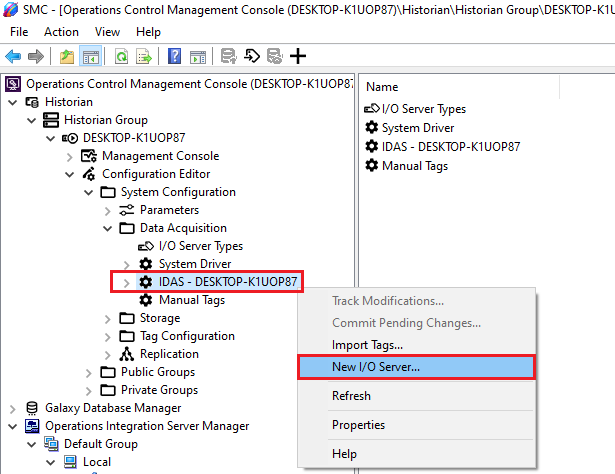
Task: Expand the Parameters node
Action: coord(107,211)
